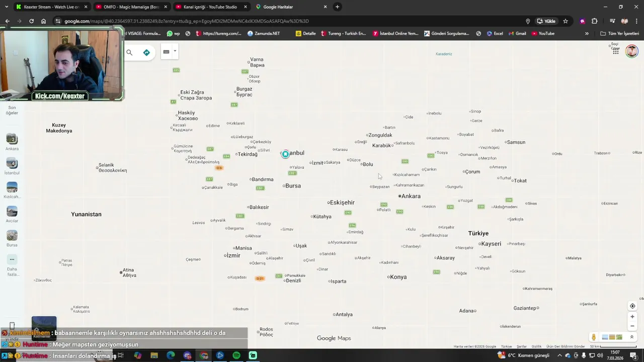
Task: Zoom in the map with plus button
Action: [632, 317]
